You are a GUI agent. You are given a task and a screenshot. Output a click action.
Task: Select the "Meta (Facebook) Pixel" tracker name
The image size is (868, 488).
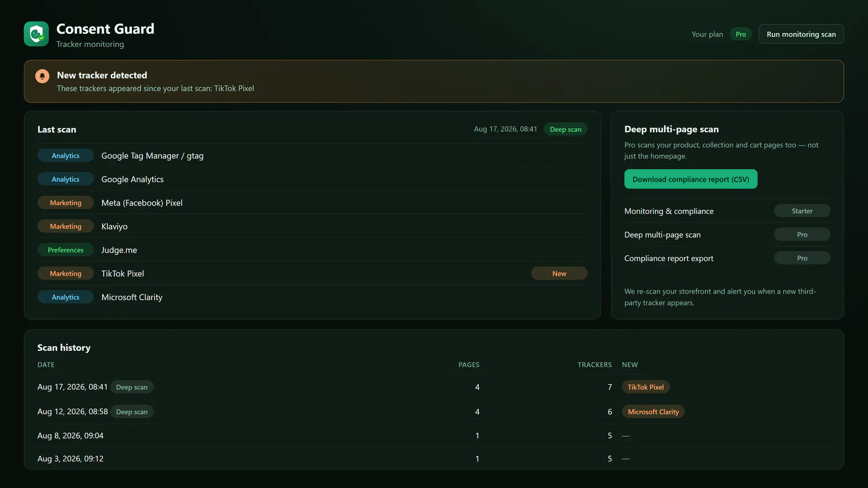(142, 203)
